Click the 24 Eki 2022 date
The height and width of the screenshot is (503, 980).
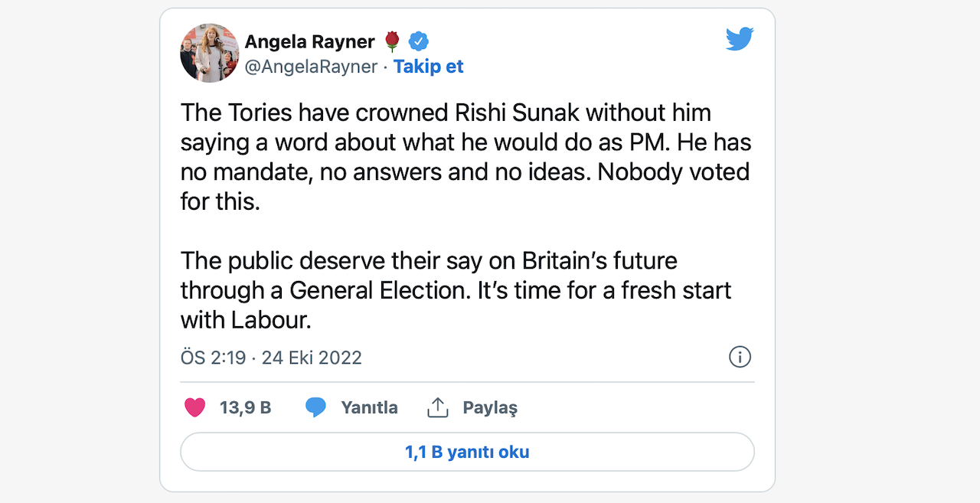point(312,358)
